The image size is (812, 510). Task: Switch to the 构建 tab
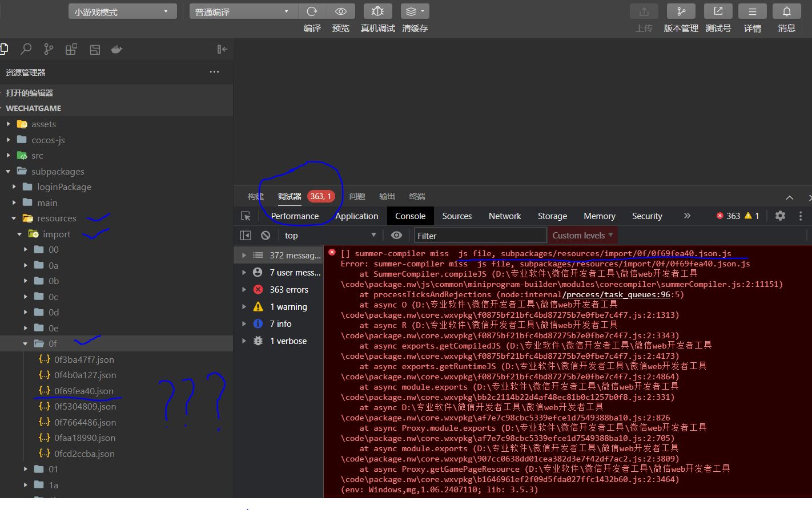coord(256,196)
